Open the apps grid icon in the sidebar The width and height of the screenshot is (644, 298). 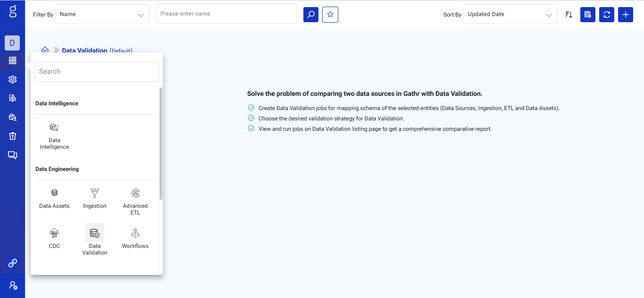click(13, 60)
